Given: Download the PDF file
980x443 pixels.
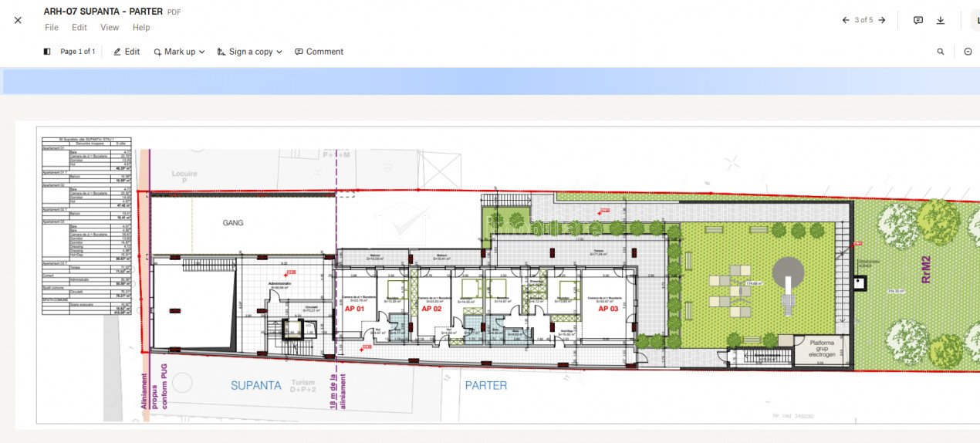Looking at the screenshot, I should 941,20.
